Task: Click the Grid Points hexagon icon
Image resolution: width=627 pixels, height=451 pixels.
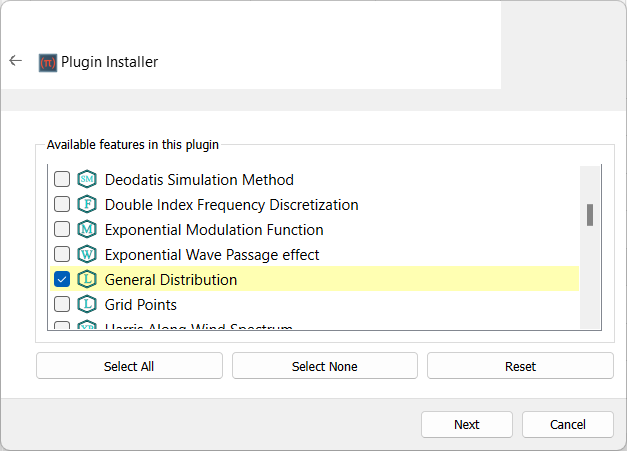Action: [86, 304]
